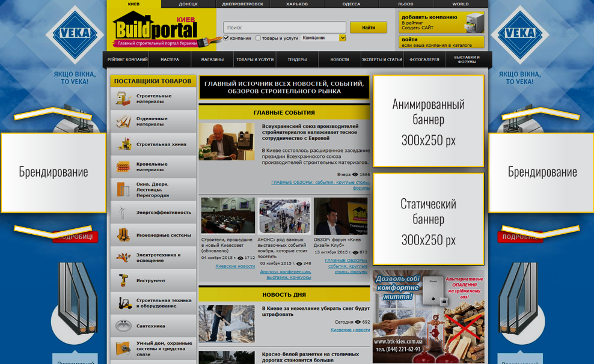
Task: Select the Киев city tab
Action: point(133,4)
